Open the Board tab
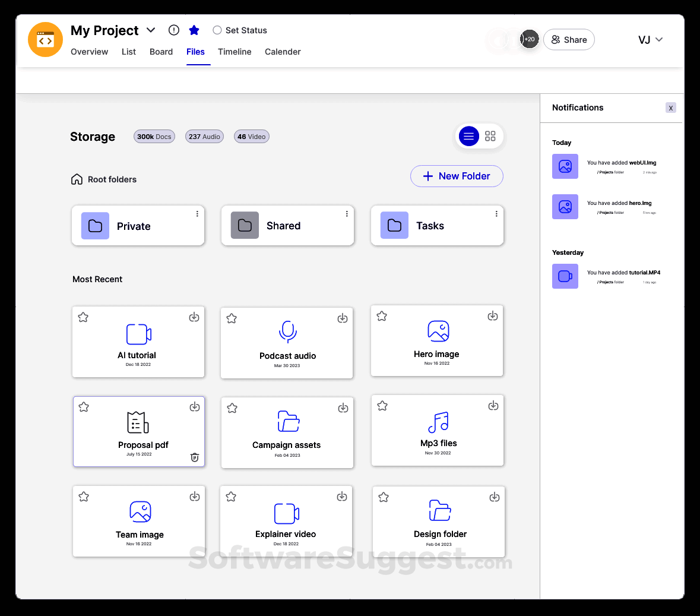 (x=161, y=52)
